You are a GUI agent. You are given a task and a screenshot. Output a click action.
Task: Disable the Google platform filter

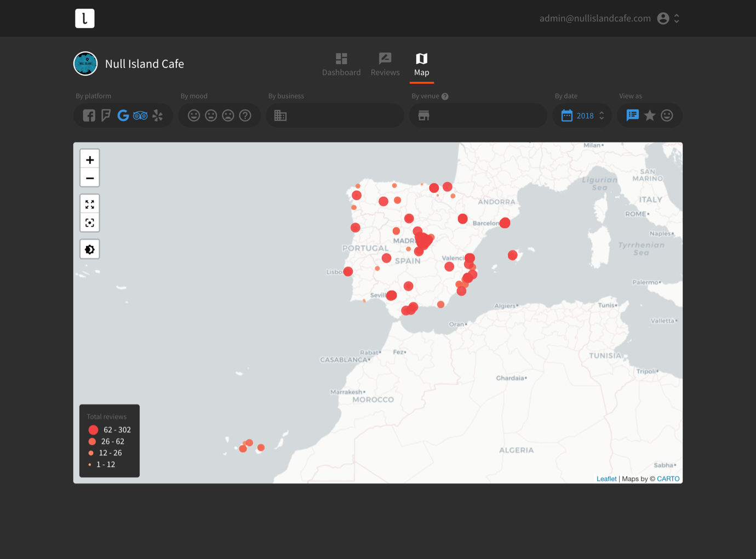tap(123, 116)
